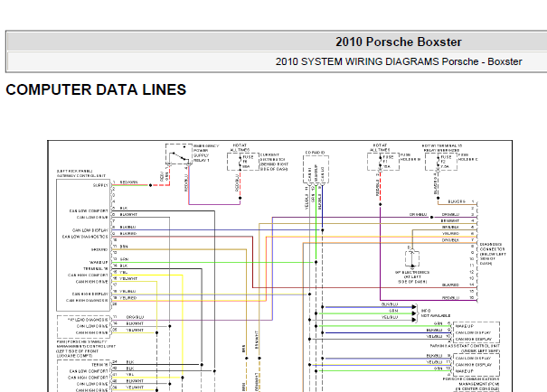Click 'CAN HIGH DISPLAY' in the PCM unit

pos(474,365)
